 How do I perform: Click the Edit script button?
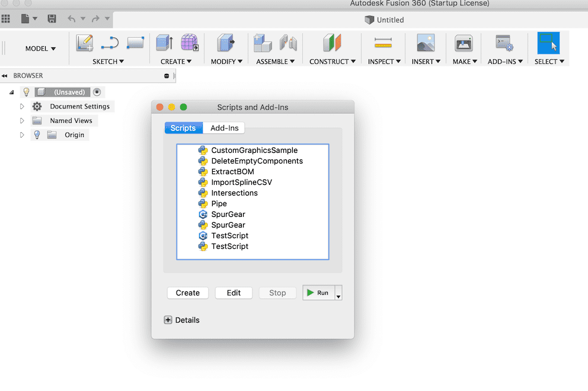click(x=234, y=293)
